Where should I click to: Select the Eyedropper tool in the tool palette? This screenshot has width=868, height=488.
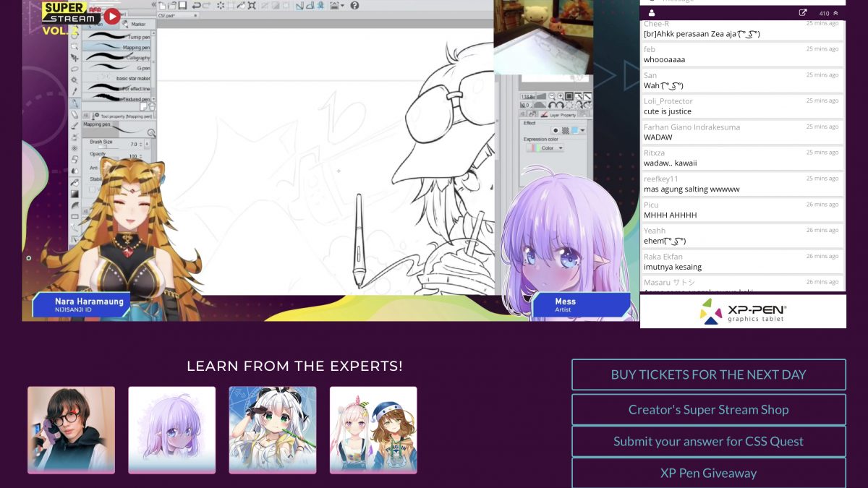point(75,92)
